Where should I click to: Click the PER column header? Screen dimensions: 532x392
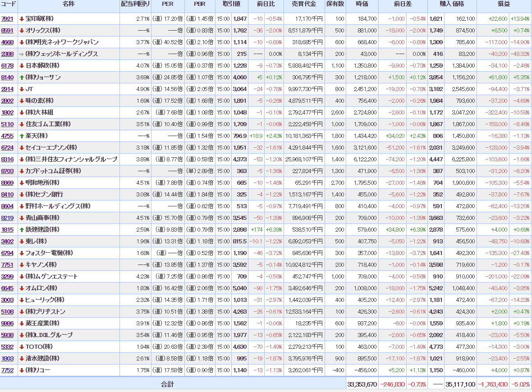[x=167, y=4]
